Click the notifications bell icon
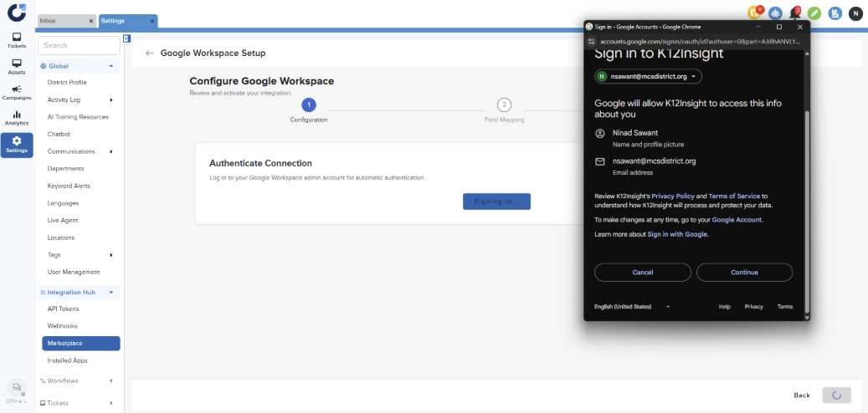This screenshot has width=868, height=413. coord(794,13)
